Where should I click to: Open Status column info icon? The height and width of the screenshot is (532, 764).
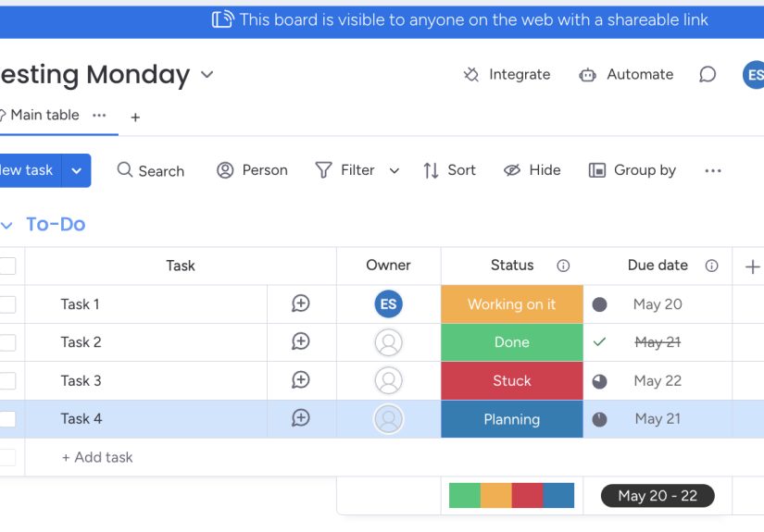[x=563, y=266]
